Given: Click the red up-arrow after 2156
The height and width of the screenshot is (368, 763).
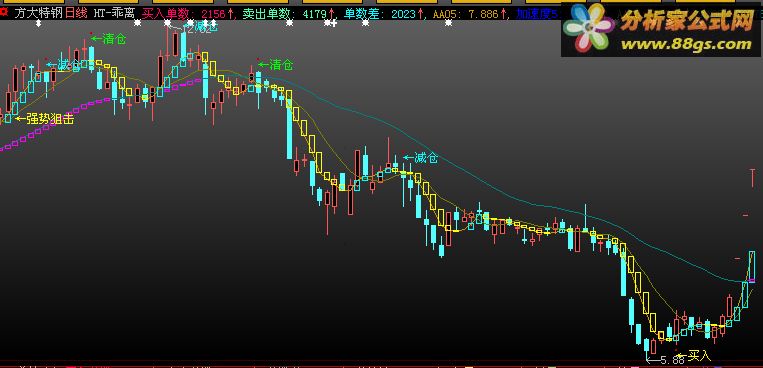Looking at the screenshot, I should coord(231,14).
